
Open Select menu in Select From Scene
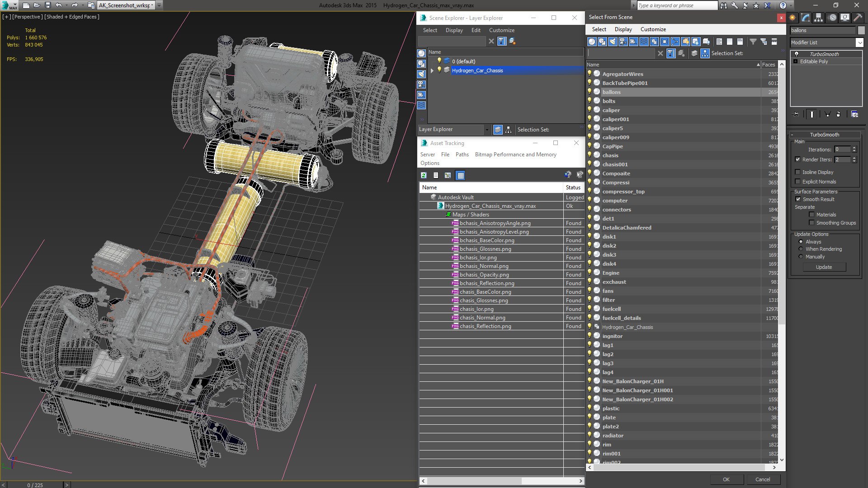[599, 29]
